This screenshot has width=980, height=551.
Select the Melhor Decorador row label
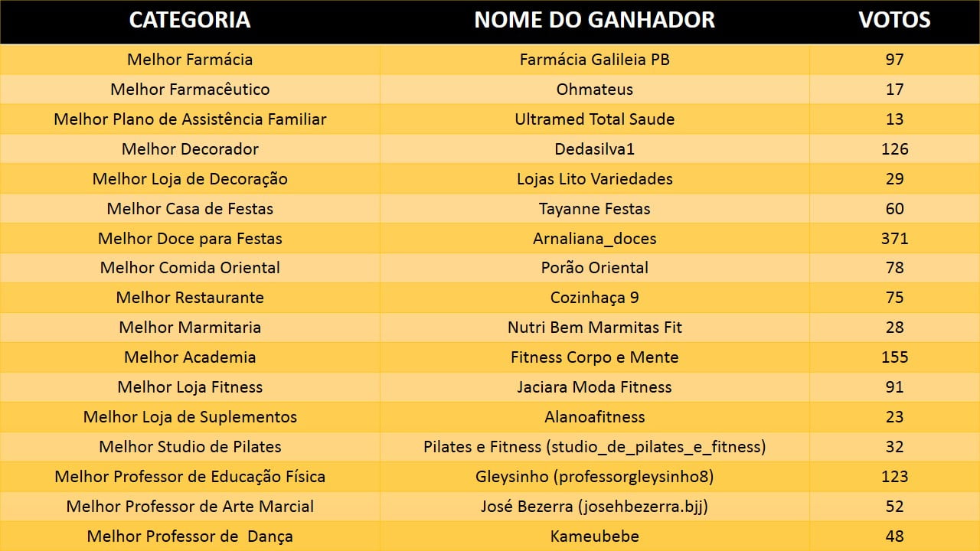[190, 149]
